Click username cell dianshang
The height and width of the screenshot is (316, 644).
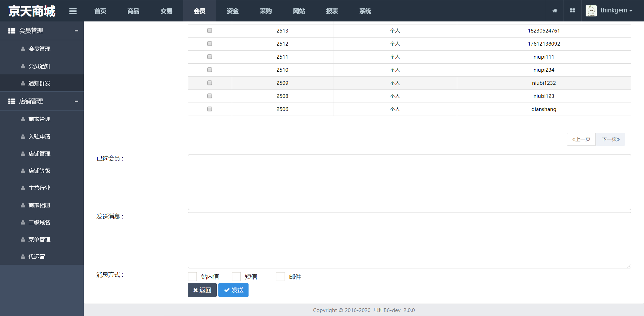tap(544, 109)
